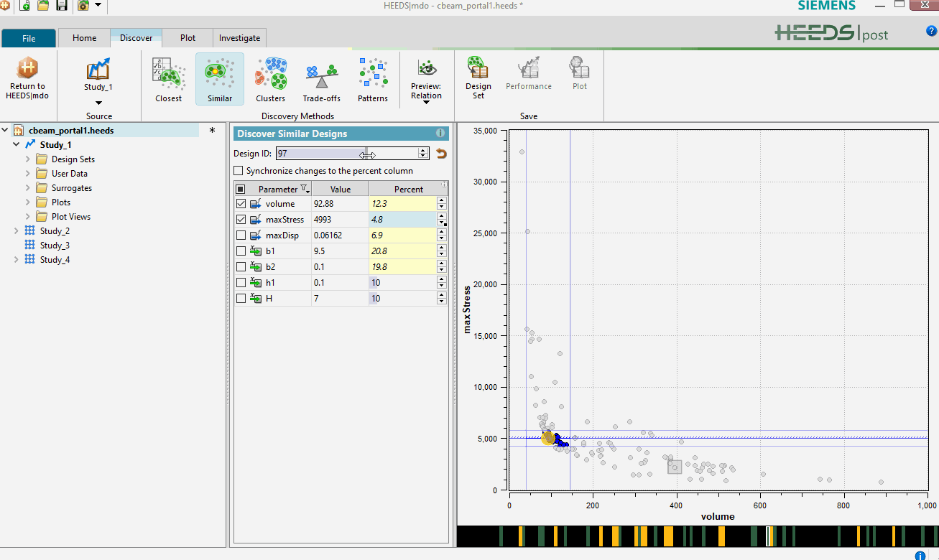This screenshot has width=939, height=560.
Task: Select the Closest discovery method
Action: pos(169,79)
